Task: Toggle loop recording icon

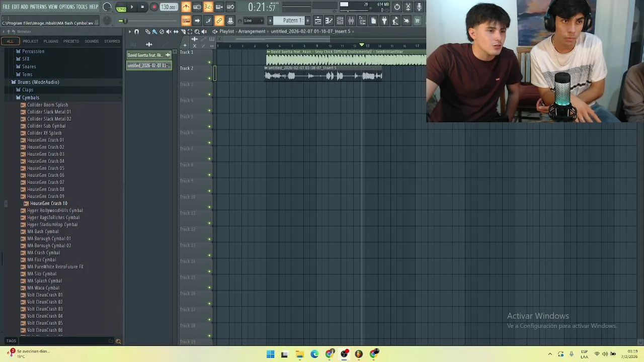Action: point(230,7)
